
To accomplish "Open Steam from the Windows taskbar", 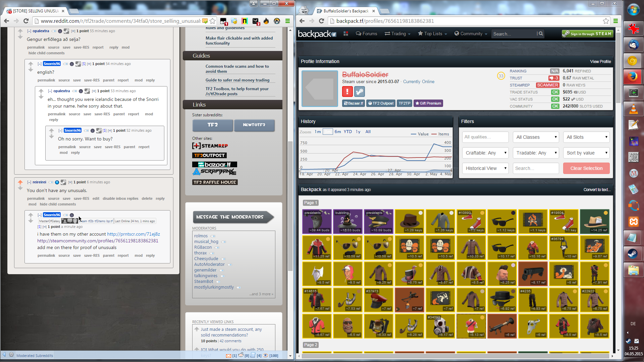I will 633,254.
